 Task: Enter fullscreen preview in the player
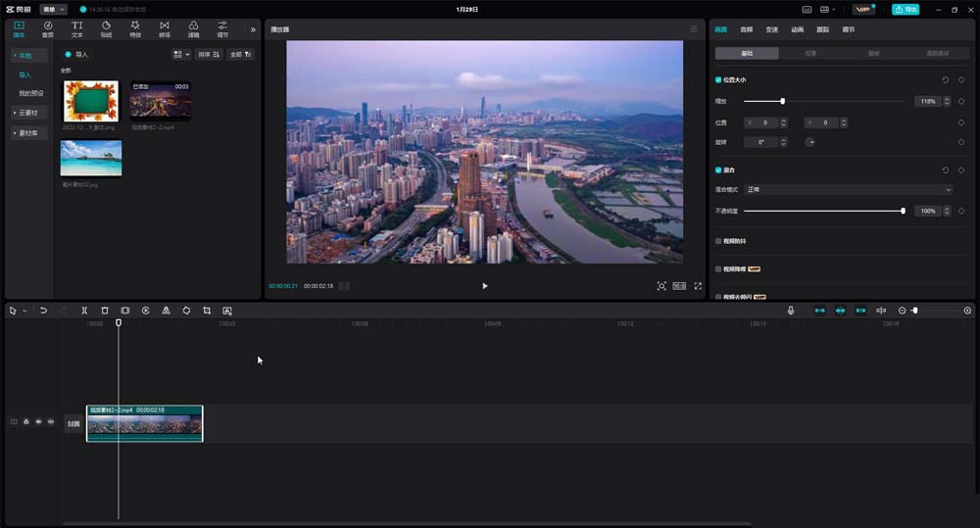pyautogui.click(x=698, y=286)
